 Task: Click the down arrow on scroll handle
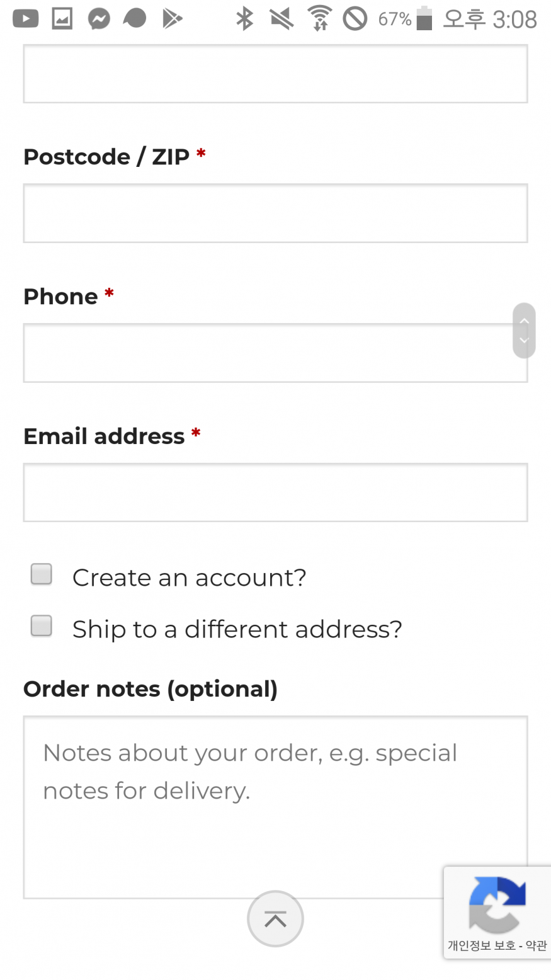524,341
